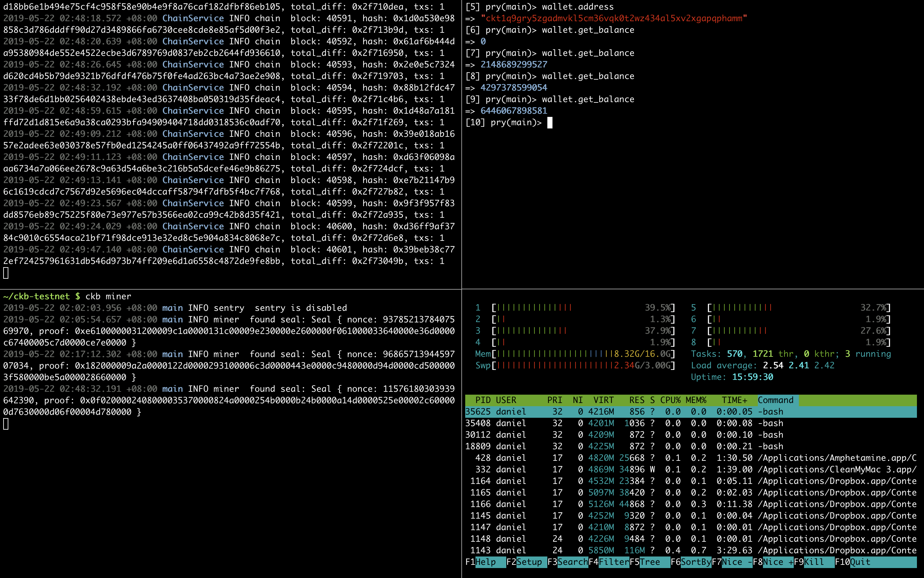
Task: Click the wallet address string in pry
Action: [614, 18]
